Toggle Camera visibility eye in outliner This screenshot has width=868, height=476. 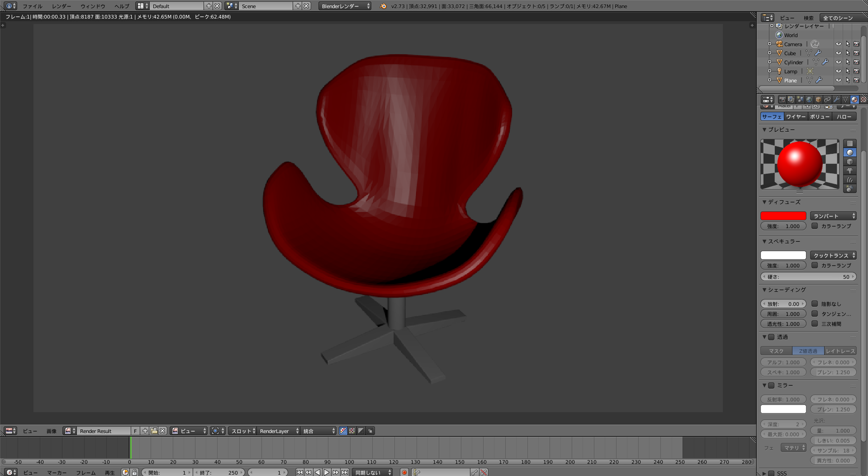pyautogui.click(x=839, y=44)
